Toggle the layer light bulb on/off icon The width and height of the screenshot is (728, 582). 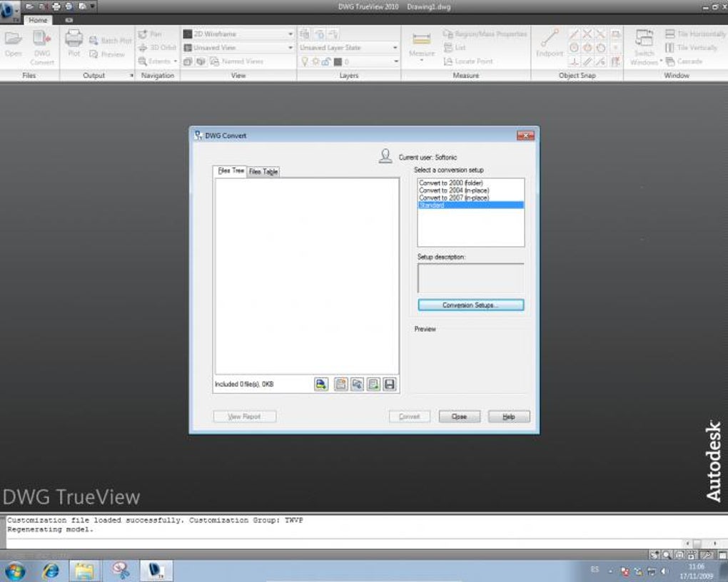pos(305,61)
